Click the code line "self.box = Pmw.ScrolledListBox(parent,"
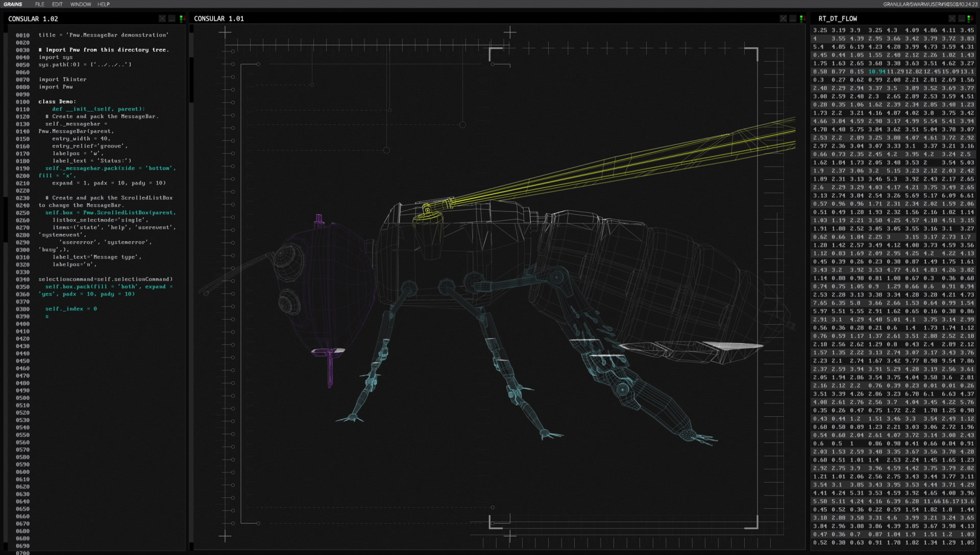 (x=110, y=213)
